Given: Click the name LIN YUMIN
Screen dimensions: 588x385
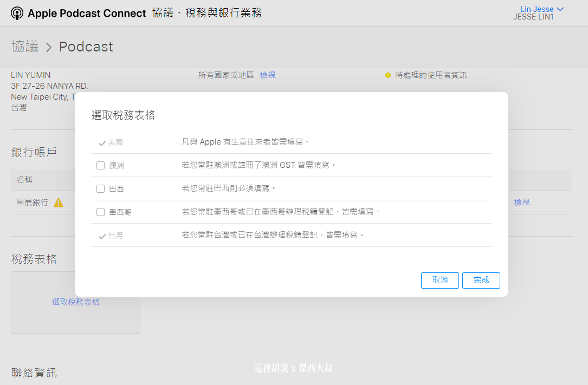Looking at the screenshot, I should tap(31, 75).
